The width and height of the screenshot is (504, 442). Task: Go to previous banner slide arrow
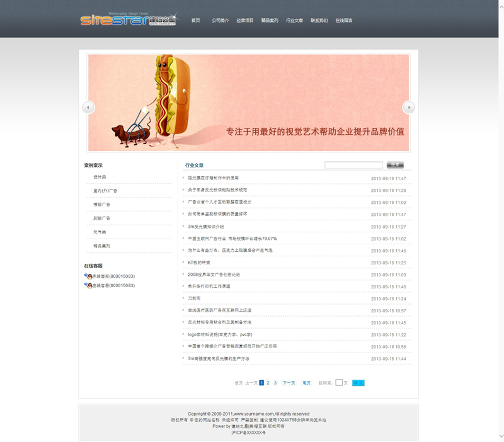[88, 108]
